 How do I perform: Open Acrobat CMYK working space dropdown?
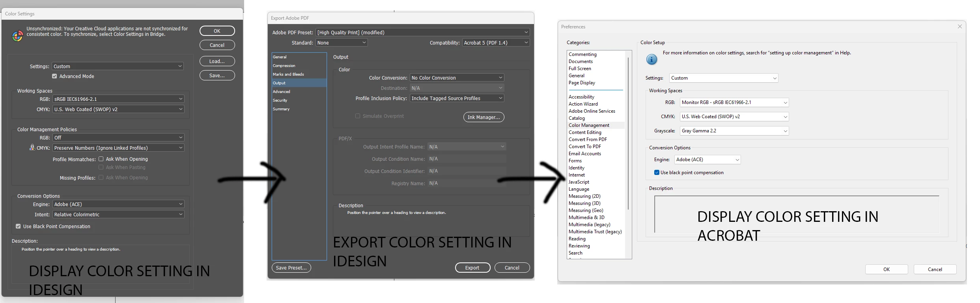pos(734,117)
